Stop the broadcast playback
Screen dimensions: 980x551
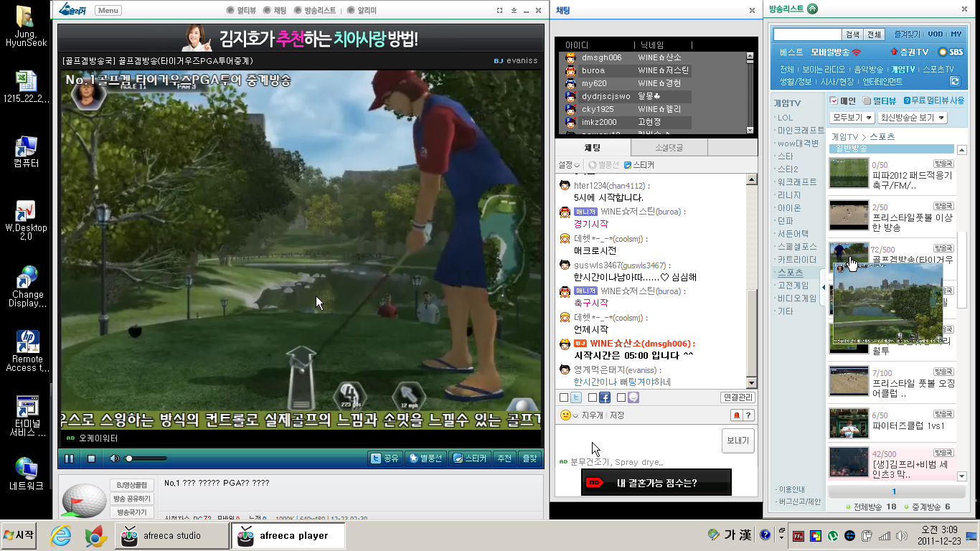click(x=91, y=458)
